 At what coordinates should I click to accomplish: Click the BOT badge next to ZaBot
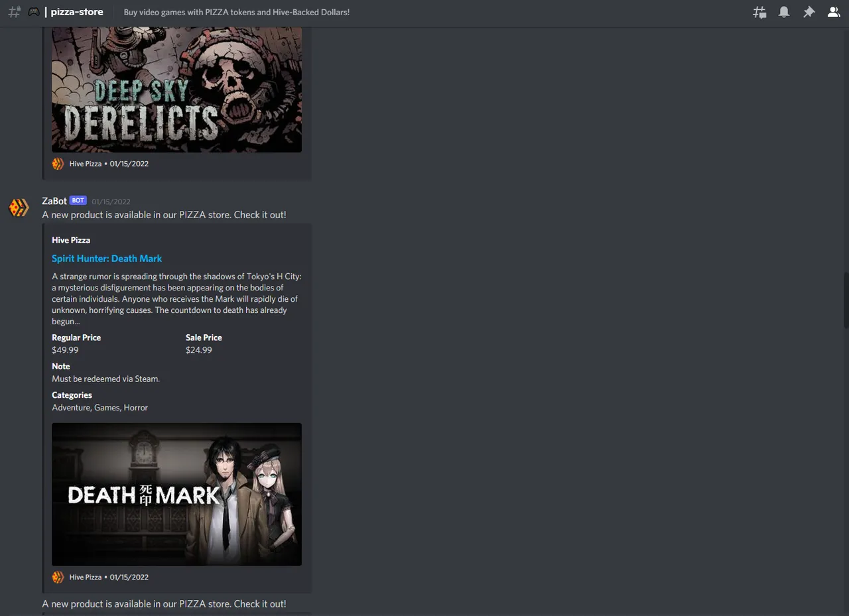coord(78,201)
